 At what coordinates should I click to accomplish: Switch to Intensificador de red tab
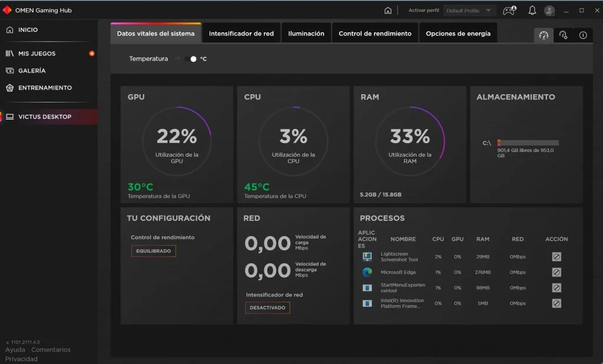click(x=241, y=34)
